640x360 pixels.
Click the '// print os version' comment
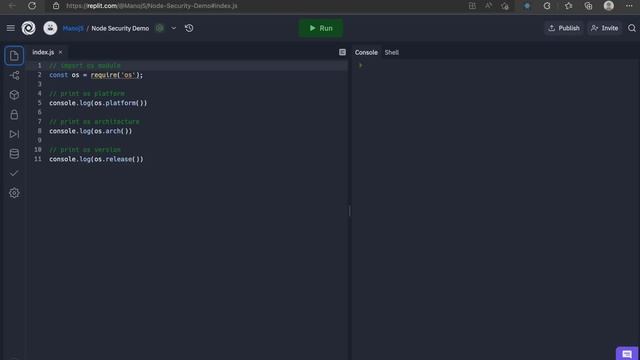pyautogui.click(x=85, y=150)
